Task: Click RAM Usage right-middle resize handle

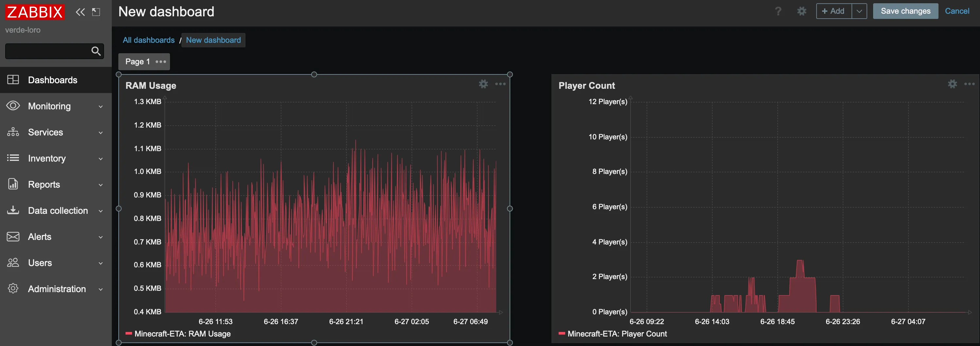Action: (x=510, y=209)
